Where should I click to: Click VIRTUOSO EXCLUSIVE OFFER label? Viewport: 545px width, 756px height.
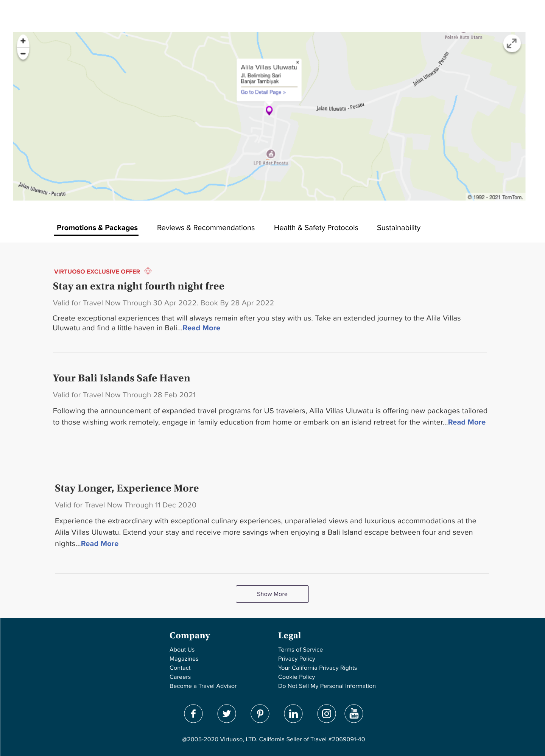(x=97, y=272)
